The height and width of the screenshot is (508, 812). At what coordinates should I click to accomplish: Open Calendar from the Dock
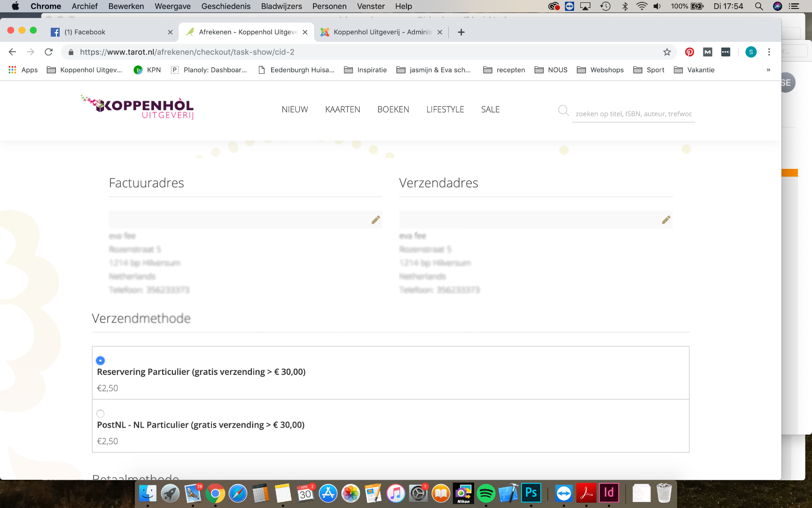305,493
